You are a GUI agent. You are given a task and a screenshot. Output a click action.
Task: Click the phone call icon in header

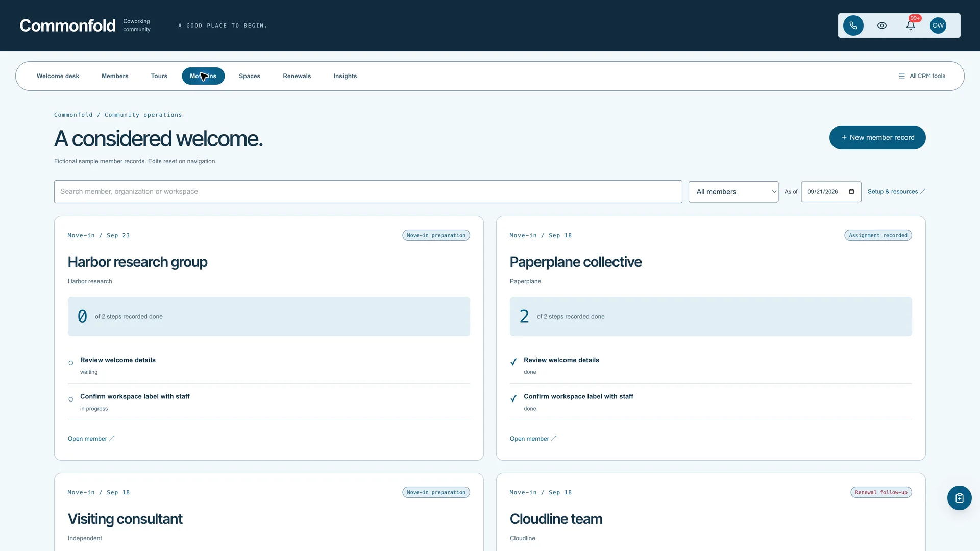[853, 26]
